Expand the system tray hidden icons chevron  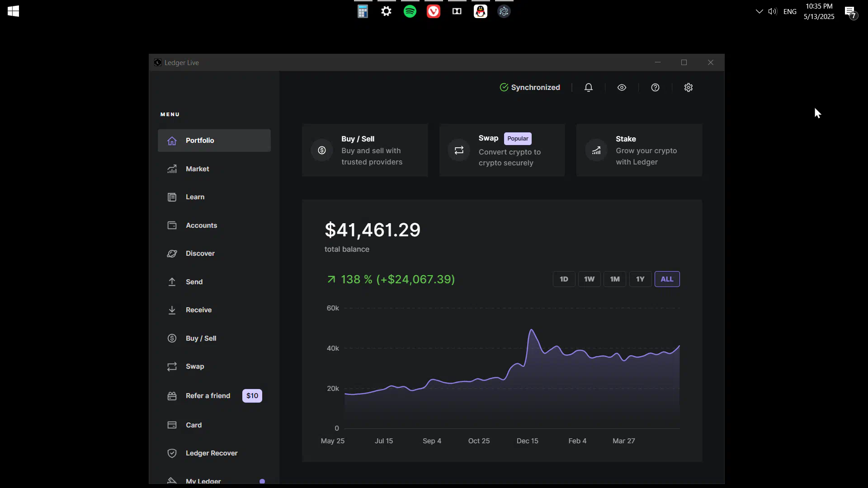759,11
